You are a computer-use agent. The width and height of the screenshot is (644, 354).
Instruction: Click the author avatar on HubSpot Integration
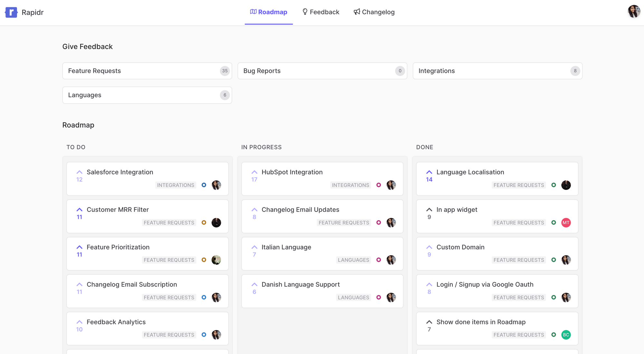tap(391, 185)
